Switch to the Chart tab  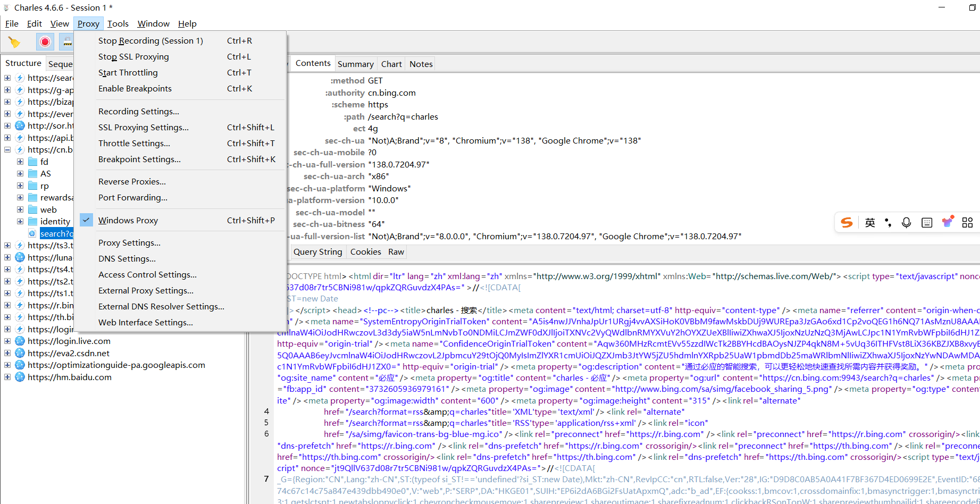click(x=391, y=64)
